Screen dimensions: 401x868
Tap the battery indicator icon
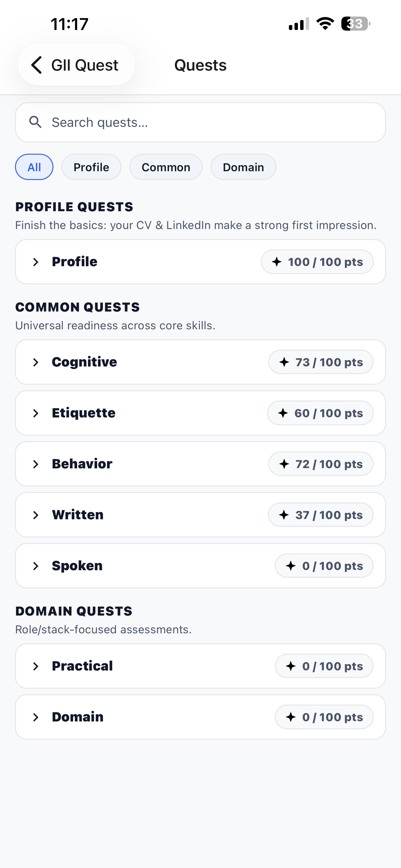click(x=355, y=23)
